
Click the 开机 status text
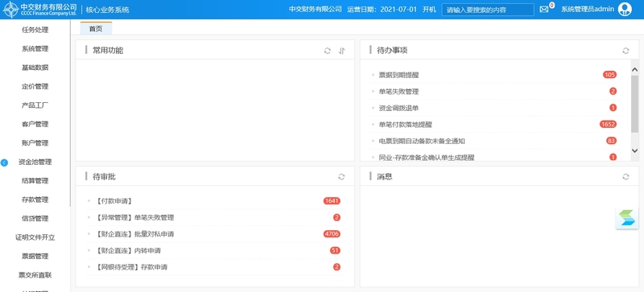429,9
